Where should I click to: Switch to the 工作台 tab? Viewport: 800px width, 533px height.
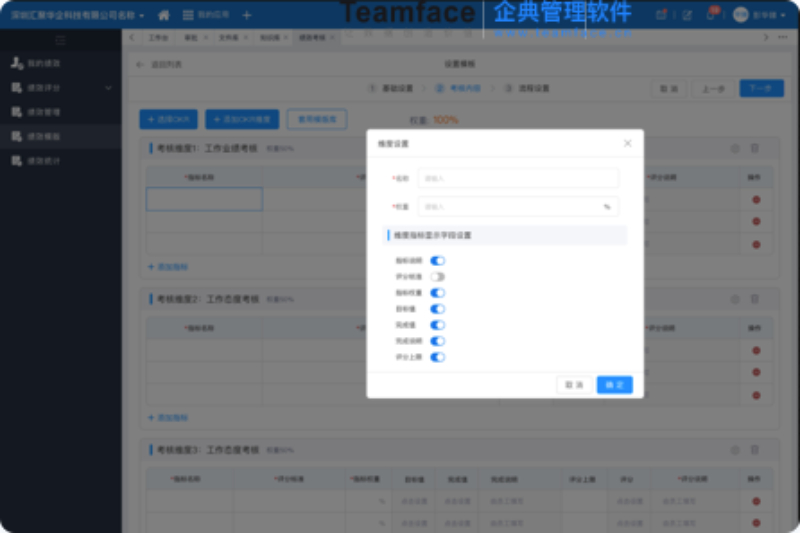point(158,38)
